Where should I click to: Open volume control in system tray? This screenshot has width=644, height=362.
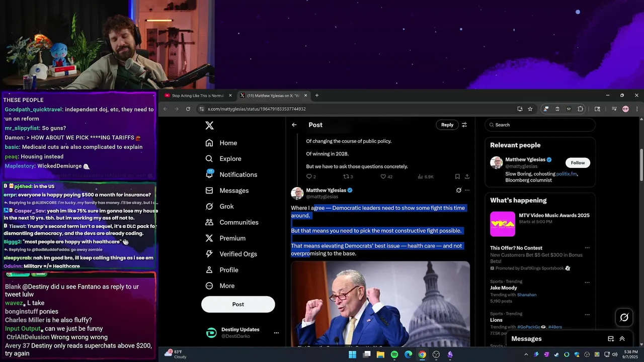614,354
